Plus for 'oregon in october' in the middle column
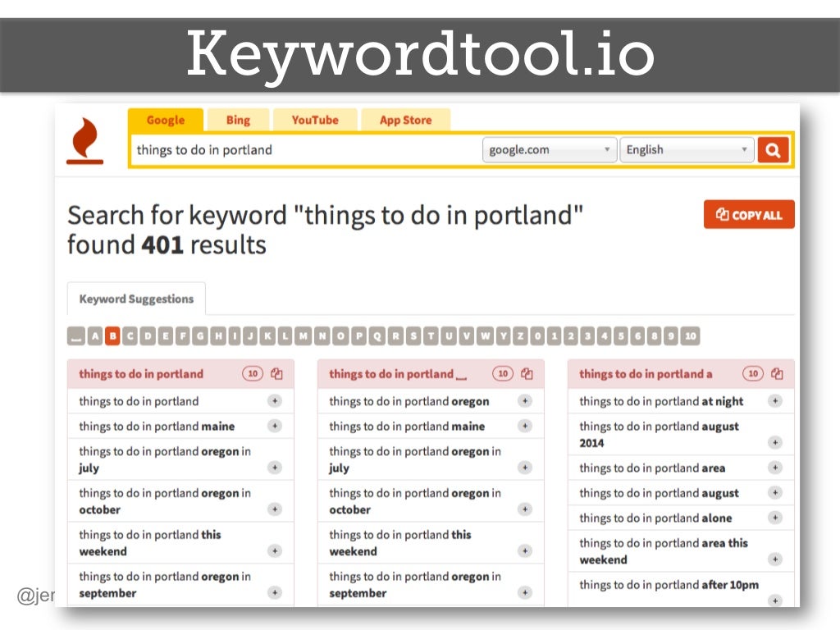The width and height of the screenshot is (840, 630). coord(525,509)
